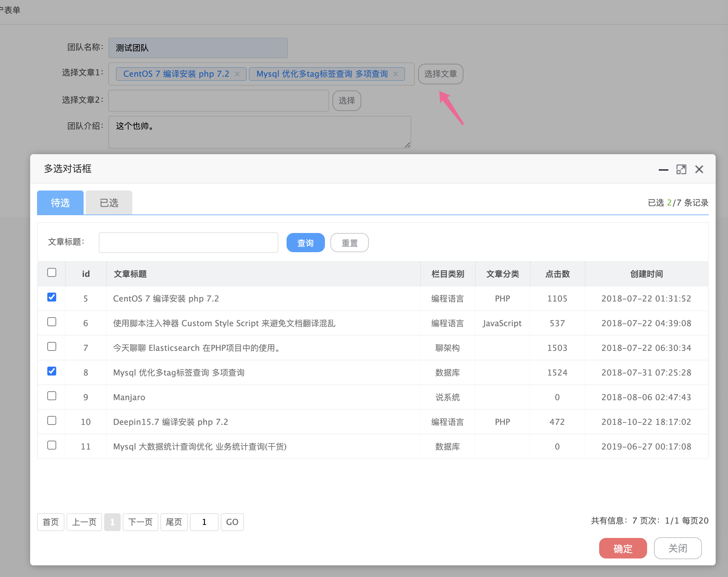Screen dimensions: 728x577
Task: Click the GO page jump button
Action: (x=232, y=522)
